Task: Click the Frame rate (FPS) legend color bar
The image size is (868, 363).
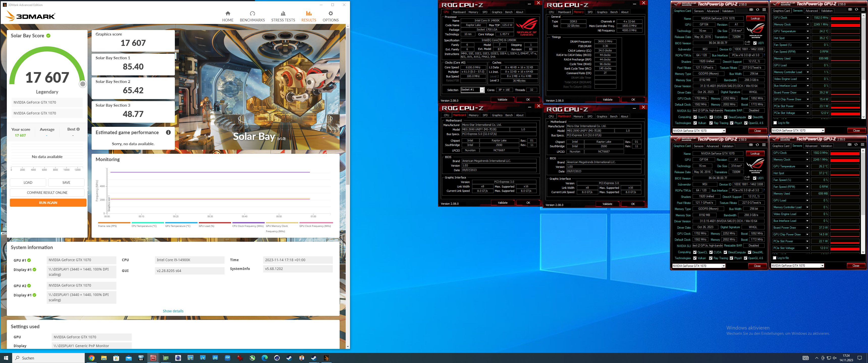Action: pyautogui.click(x=114, y=223)
